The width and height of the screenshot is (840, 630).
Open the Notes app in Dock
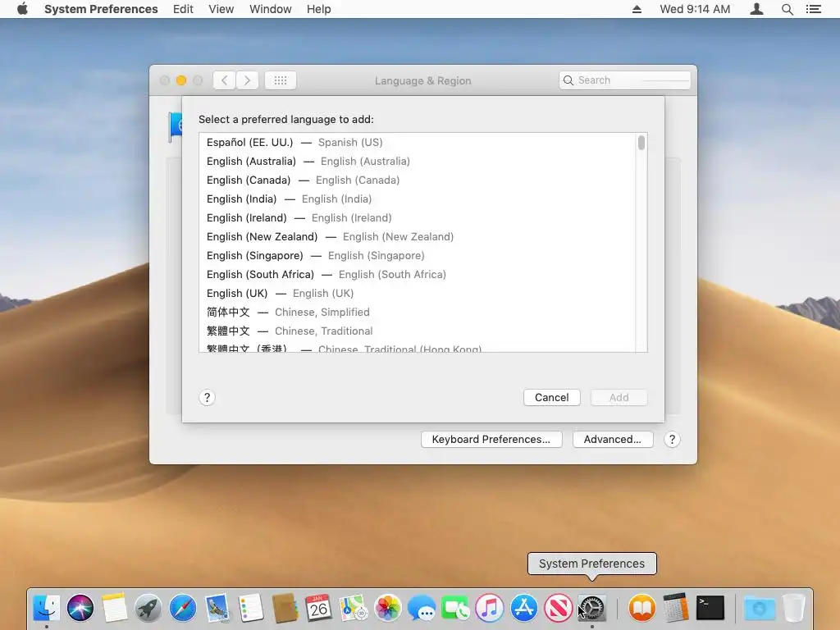click(115, 608)
